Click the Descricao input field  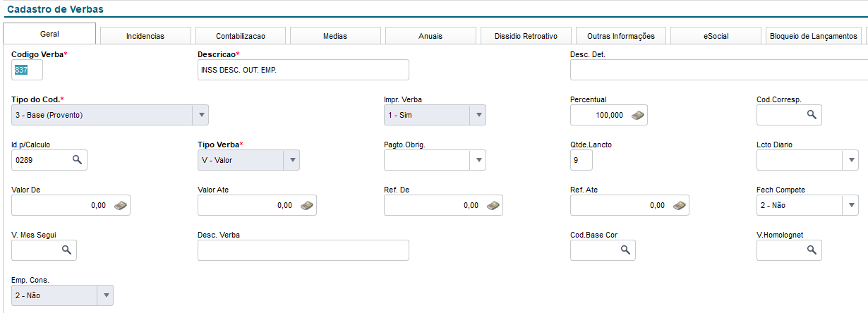pyautogui.click(x=303, y=70)
